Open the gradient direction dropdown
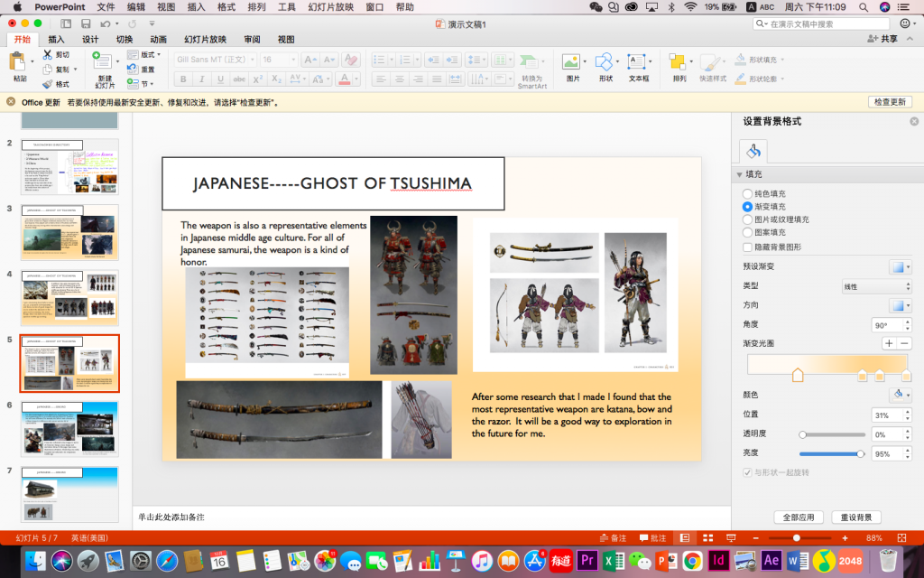The image size is (924, 578). [900, 305]
